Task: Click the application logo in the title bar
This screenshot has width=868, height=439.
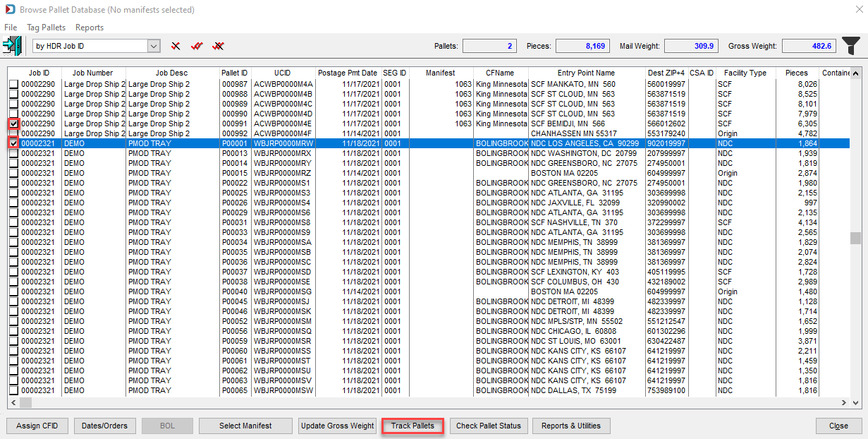Action: (9, 10)
